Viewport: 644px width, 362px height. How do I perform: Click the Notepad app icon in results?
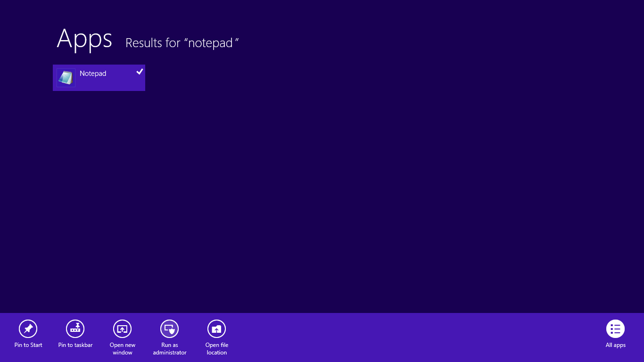pos(66,78)
